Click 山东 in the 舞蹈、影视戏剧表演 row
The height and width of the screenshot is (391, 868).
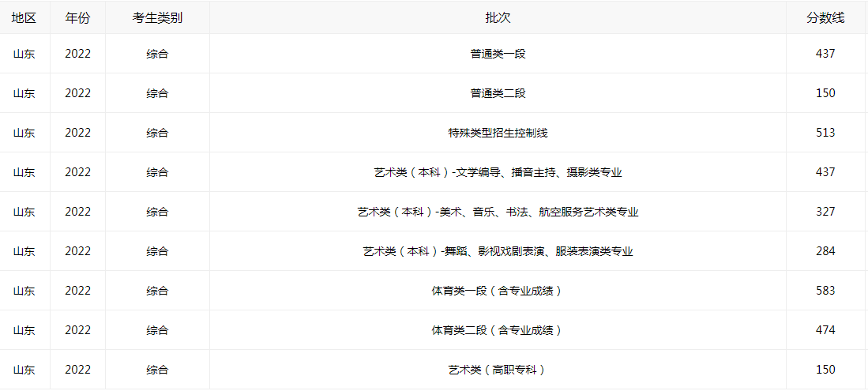click(x=24, y=251)
